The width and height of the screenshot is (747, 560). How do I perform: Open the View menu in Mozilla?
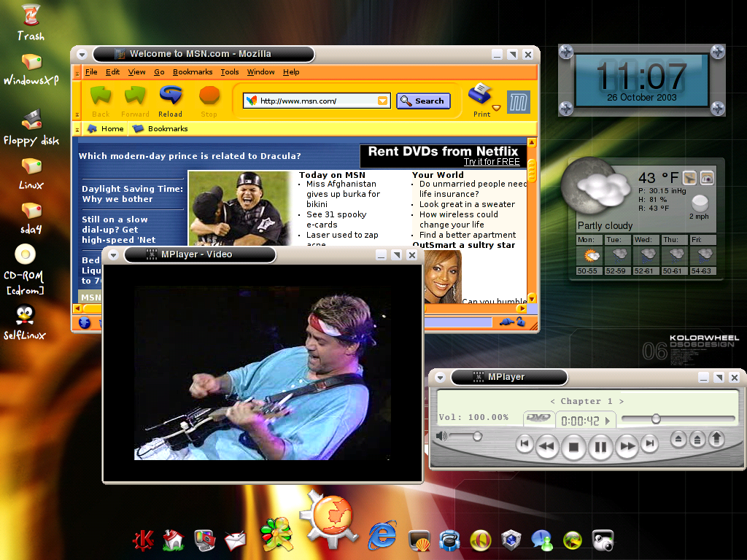pyautogui.click(x=136, y=72)
